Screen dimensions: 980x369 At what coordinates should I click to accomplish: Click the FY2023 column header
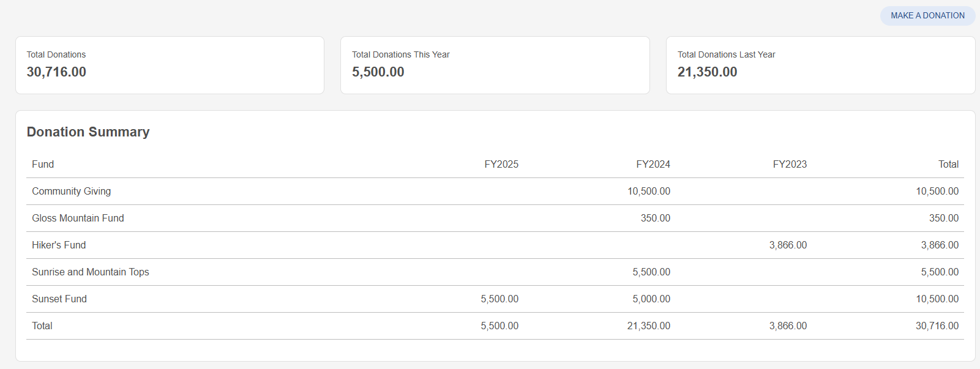pyautogui.click(x=790, y=164)
